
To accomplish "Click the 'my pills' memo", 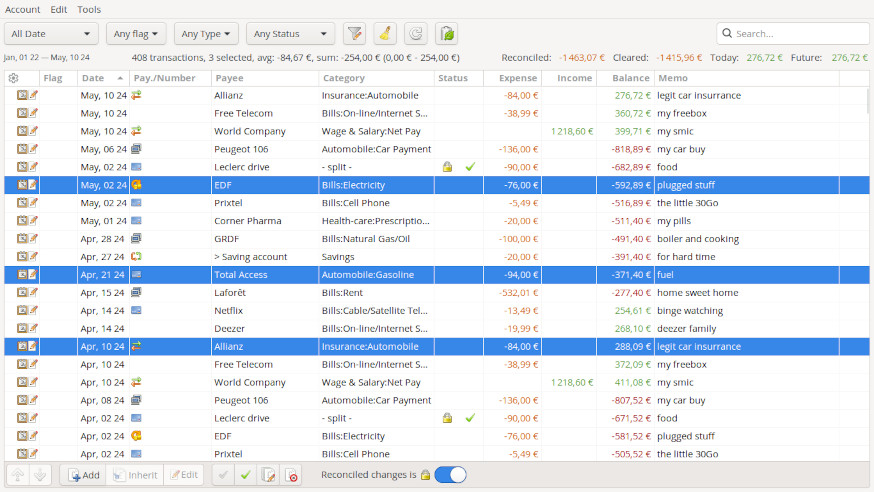I will [673, 221].
